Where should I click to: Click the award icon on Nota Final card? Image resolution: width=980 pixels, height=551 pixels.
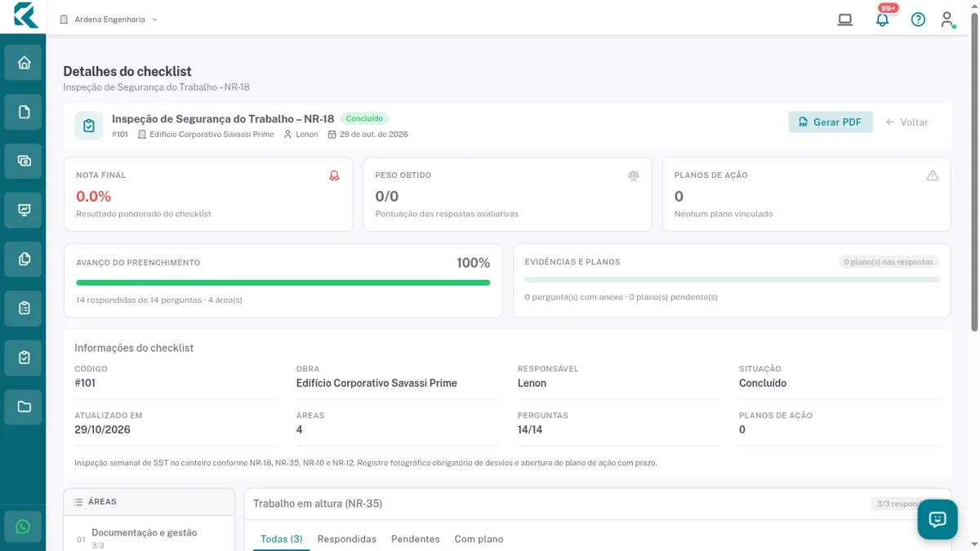click(334, 176)
